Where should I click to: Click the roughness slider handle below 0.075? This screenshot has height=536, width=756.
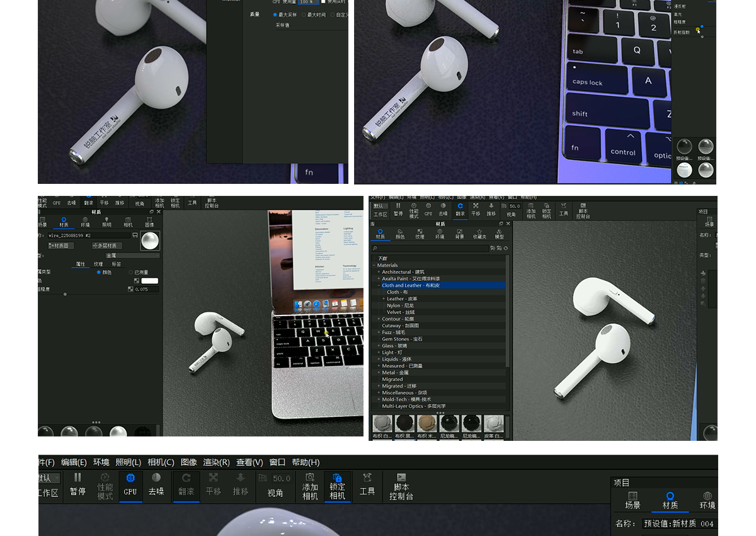click(65, 294)
